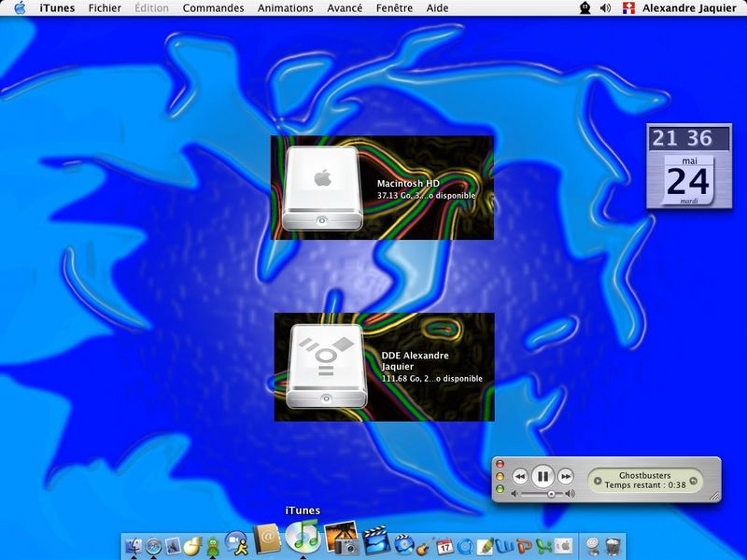The height and width of the screenshot is (560, 747).
Task: Open the Macintosh HD drive icon
Action: click(322, 189)
